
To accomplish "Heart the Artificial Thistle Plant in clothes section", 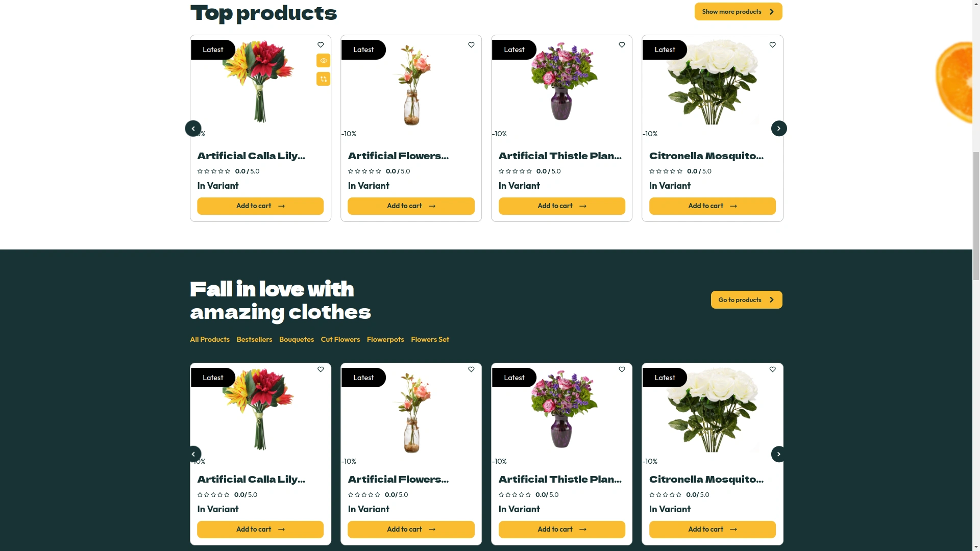I will (622, 369).
